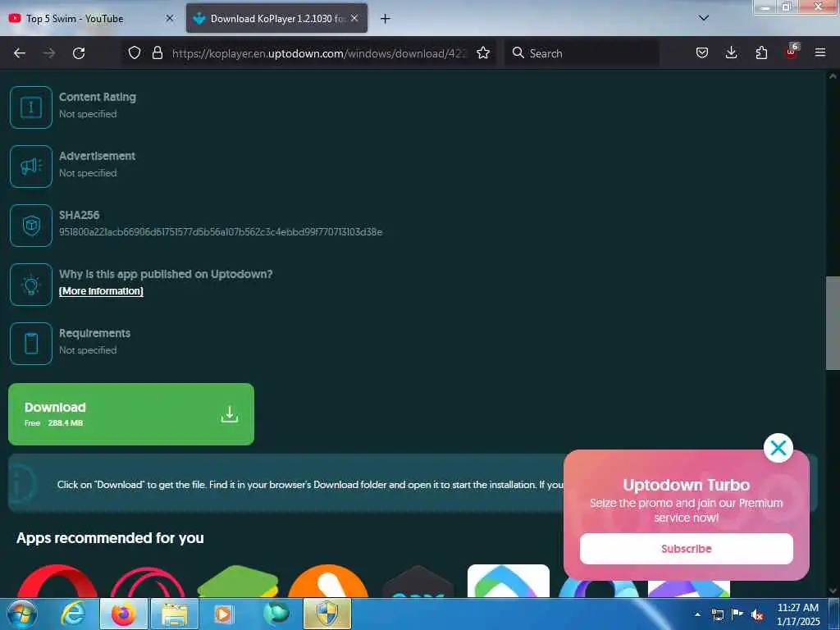Reload the current page
The width and height of the screenshot is (840, 630).
[79, 53]
